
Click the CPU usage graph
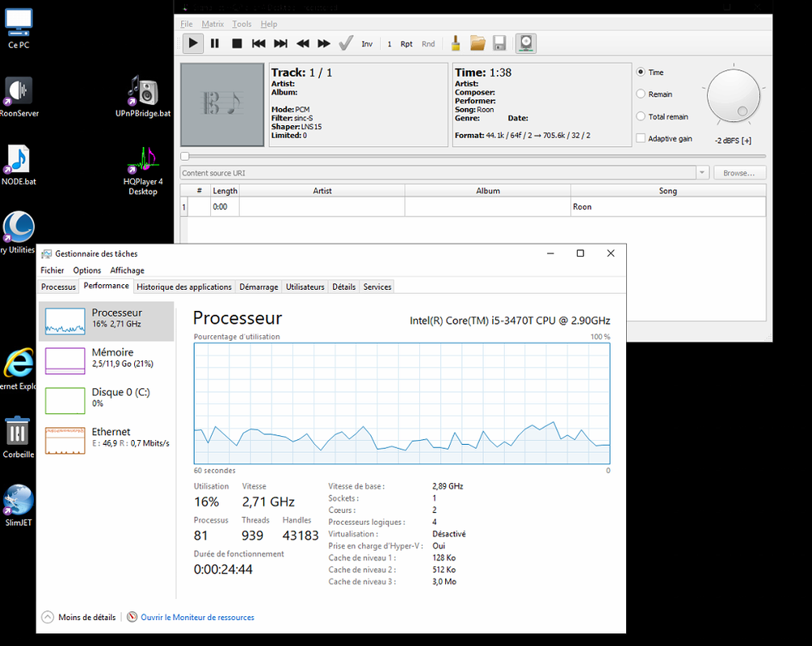[x=402, y=403]
